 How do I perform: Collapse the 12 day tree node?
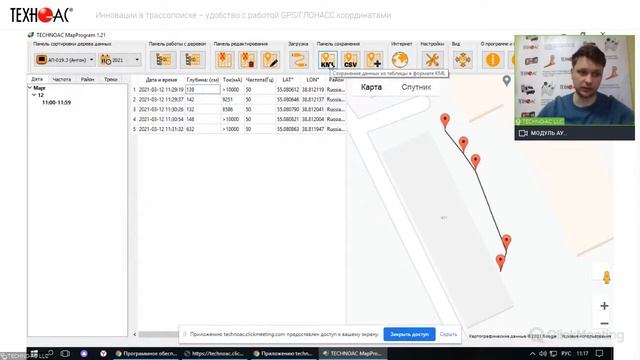[34, 95]
